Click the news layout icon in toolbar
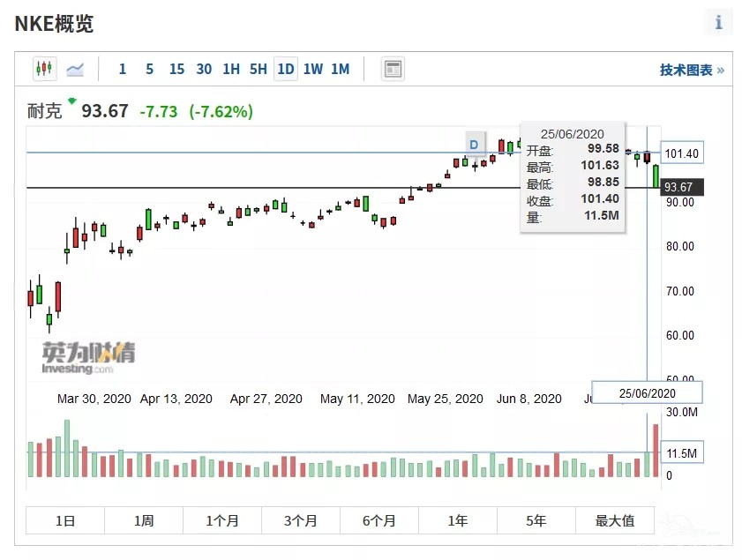742x560 pixels. 393,69
